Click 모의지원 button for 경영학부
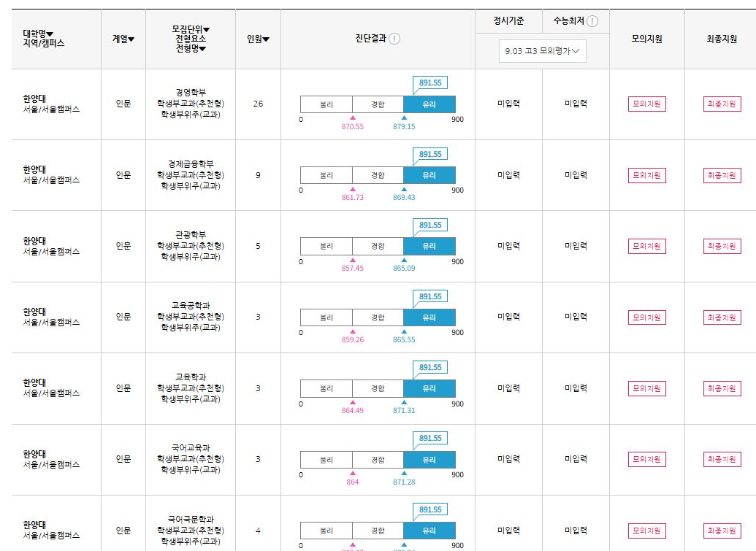 tap(646, 104)
